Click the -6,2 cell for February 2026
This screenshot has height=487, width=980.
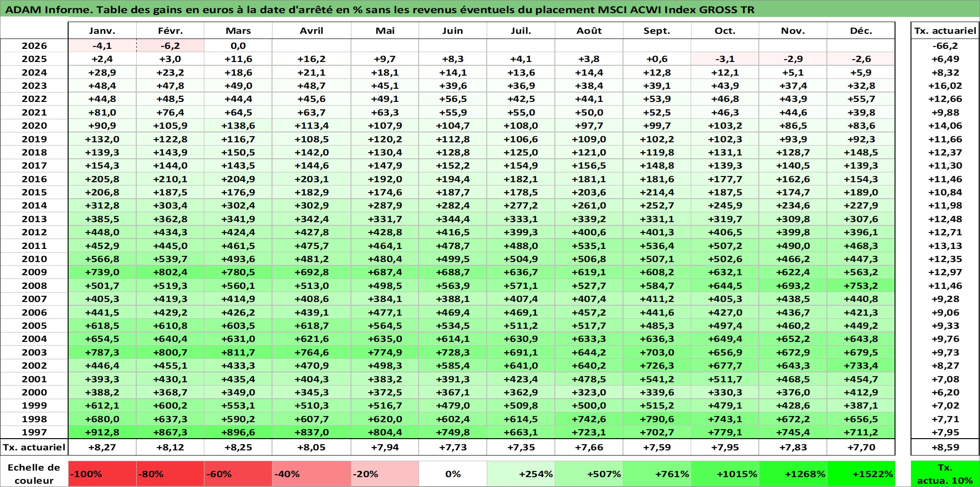(x=170, y=46)
